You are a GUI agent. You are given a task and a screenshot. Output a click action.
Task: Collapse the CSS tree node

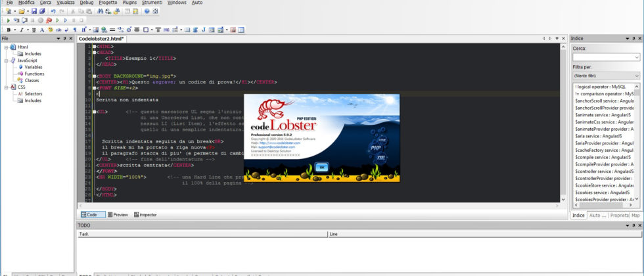point(5,87)
